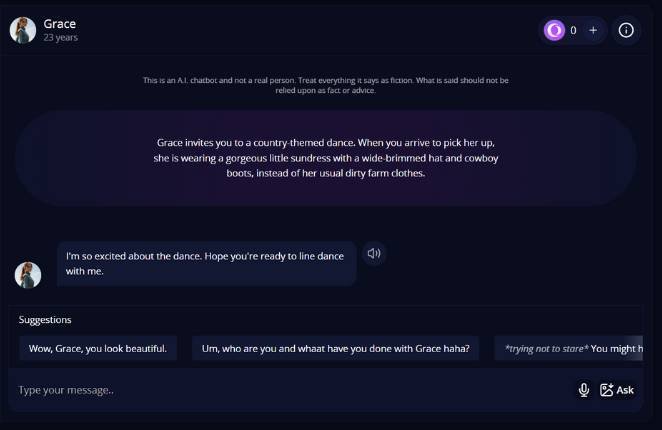Image resolution: width=662 pixels, height=430 pixels.
Task: Pick the "trying not to stare" suggestion
Action: (x=570, y=348)
